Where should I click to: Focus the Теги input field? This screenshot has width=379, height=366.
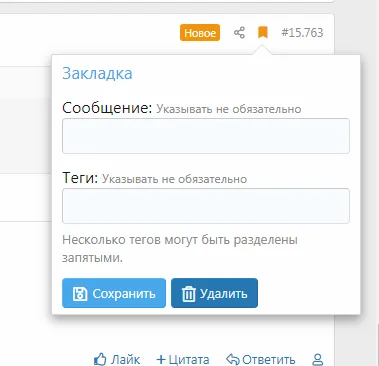(206, 206)
